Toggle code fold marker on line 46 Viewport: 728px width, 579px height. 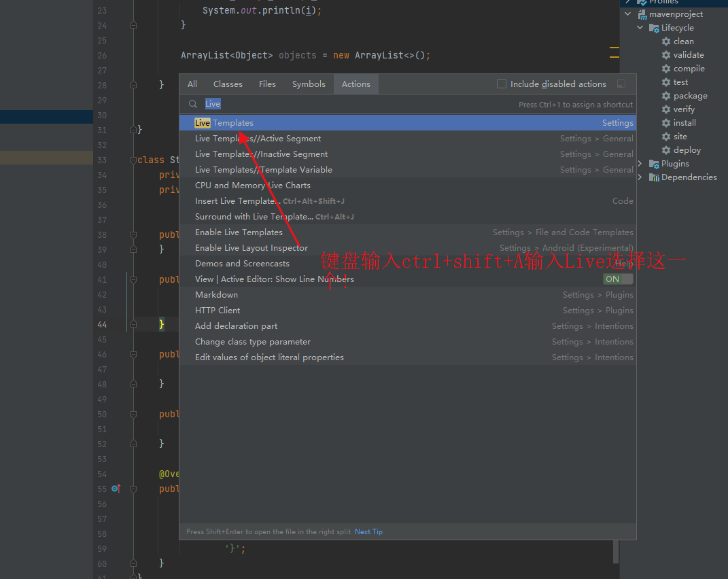133,354
